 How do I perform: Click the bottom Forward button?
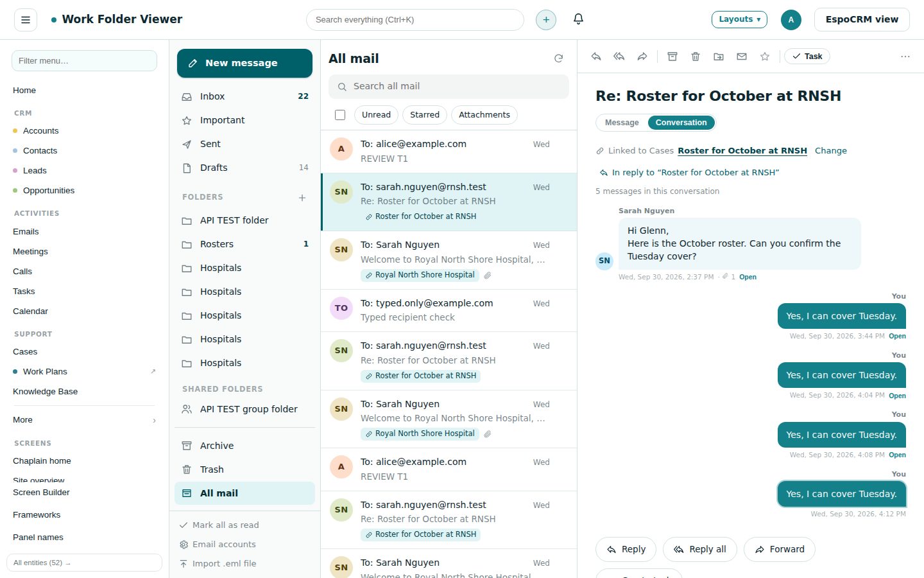[x=780, y=549]
